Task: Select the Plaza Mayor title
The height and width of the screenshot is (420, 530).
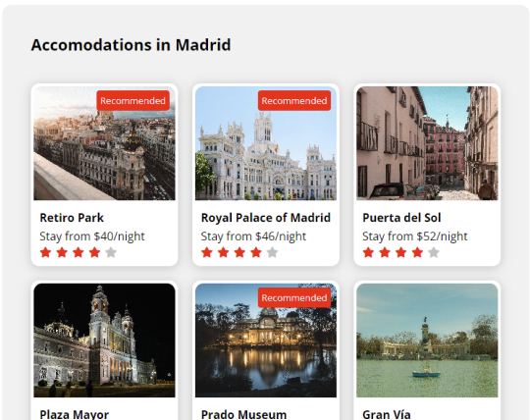Action: (74, 414)
